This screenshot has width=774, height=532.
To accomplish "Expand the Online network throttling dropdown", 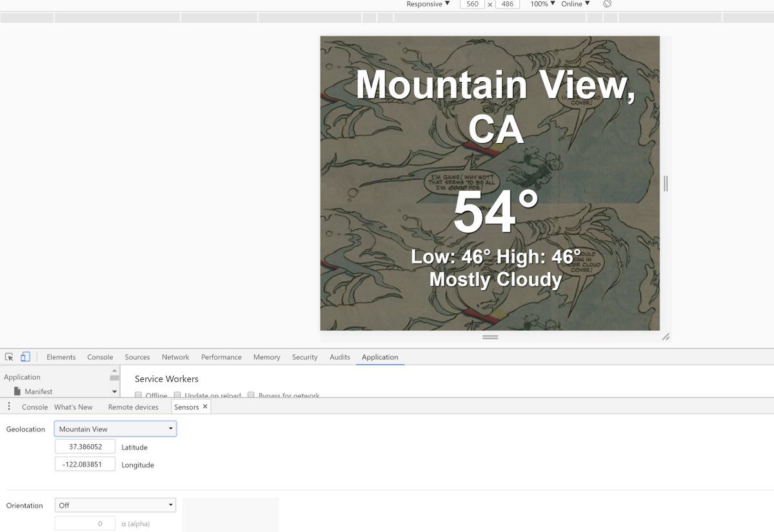I will pyautogui.click(x=575, y=4).
